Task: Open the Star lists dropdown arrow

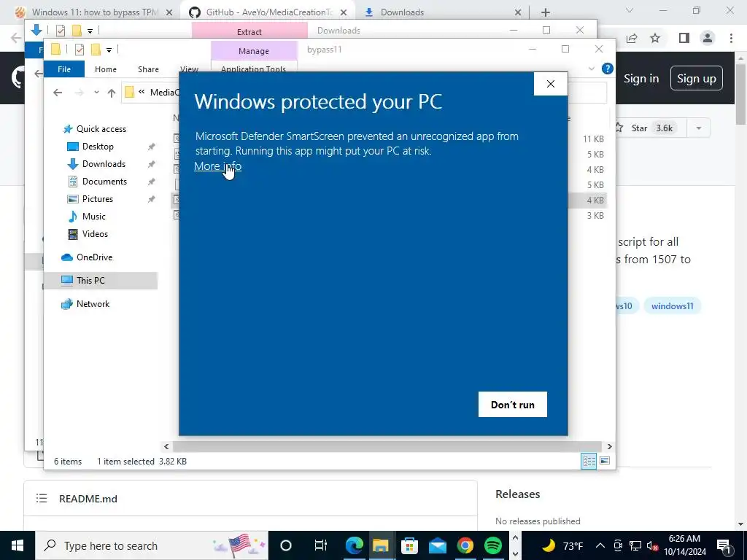Action: [699, 128]
